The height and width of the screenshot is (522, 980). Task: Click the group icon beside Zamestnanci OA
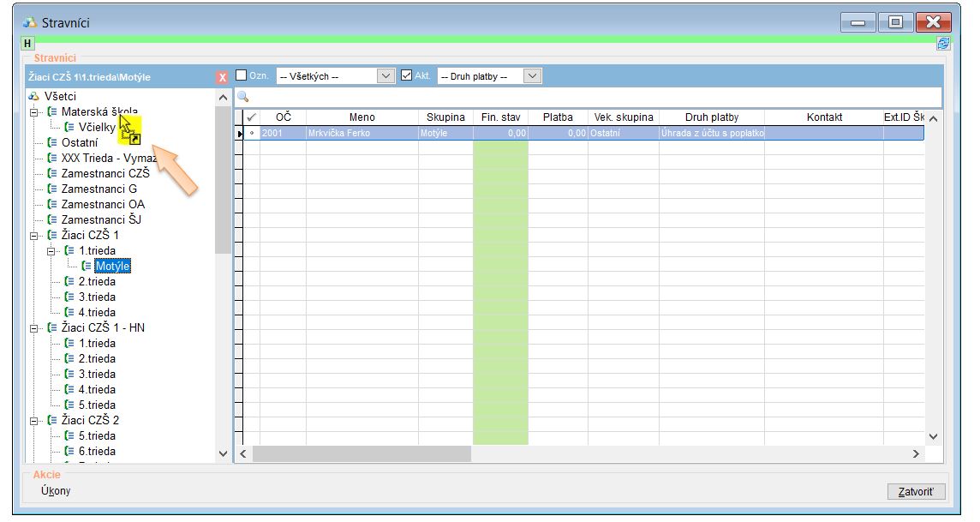tap(52, 204)
